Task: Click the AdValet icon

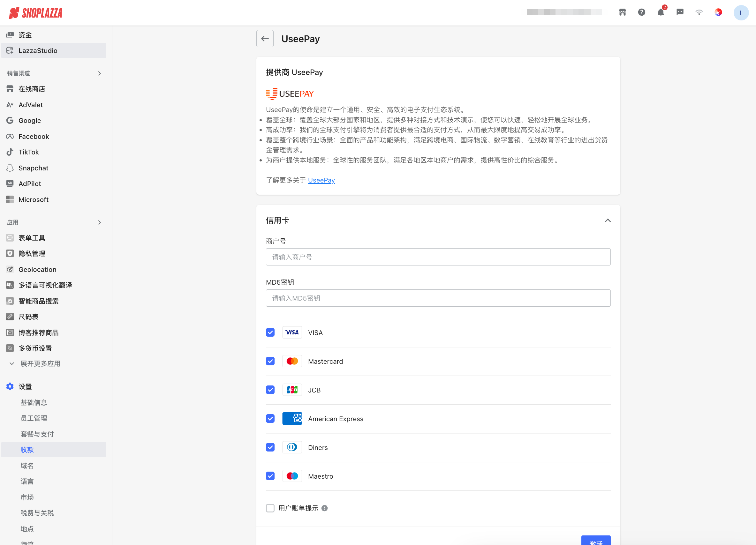Action: pyautogui.click(x=10, y=105)
